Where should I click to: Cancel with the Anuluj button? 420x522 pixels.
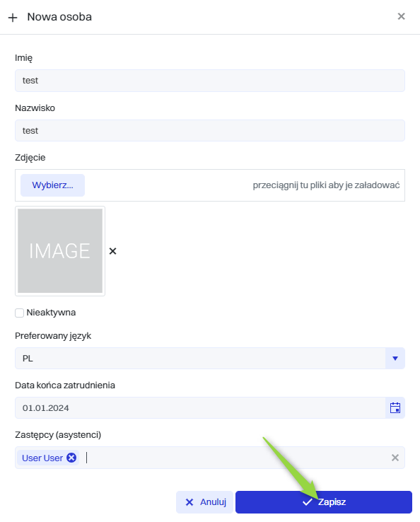204,502
